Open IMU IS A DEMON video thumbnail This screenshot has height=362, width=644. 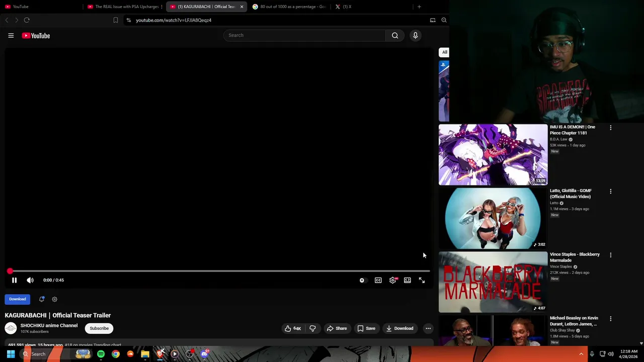(x=493, y=154)
